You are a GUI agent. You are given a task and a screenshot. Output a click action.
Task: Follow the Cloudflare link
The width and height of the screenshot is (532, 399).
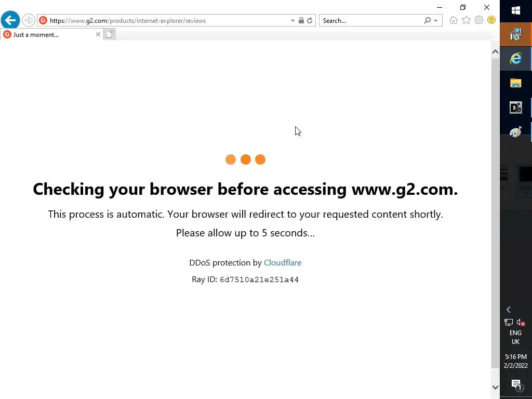283,262
